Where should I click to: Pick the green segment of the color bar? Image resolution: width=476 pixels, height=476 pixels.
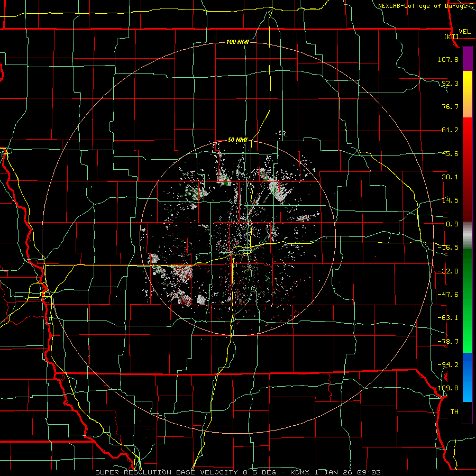(467, 300)
